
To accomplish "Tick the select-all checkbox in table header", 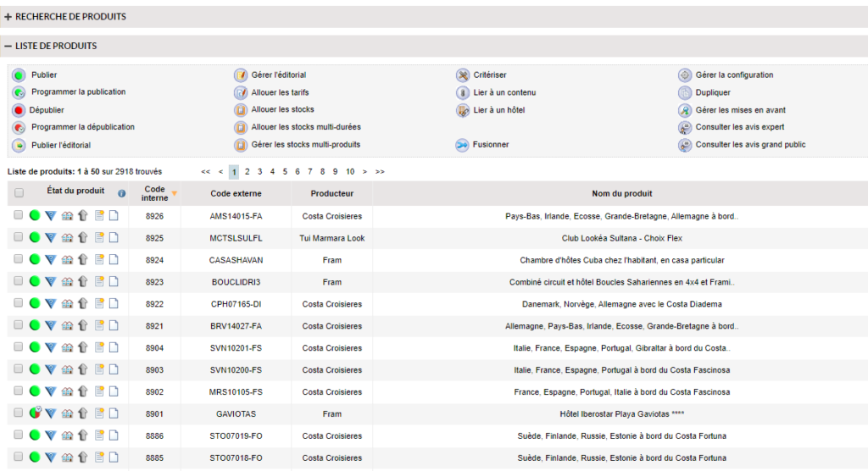I will click(x=19, y=193).
